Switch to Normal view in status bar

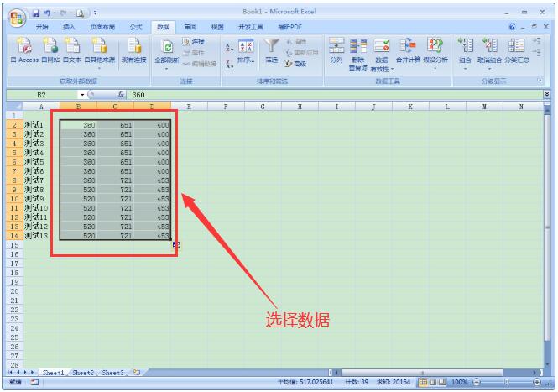click(x=423, y=383)
